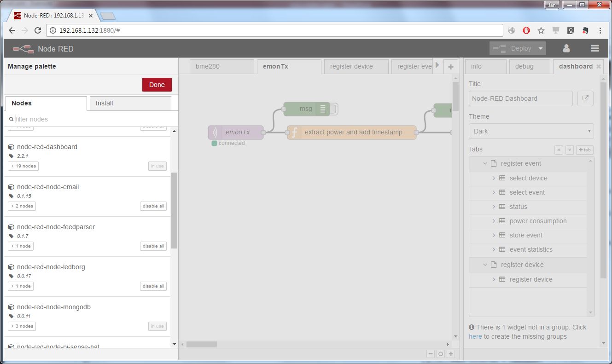Click the red Opera extension icon

[x=526, y=30]
